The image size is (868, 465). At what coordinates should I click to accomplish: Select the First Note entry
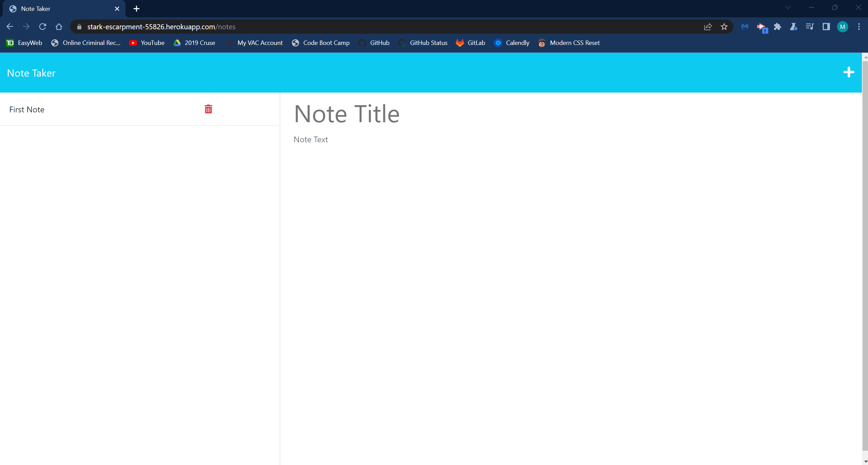click(27, 109)
